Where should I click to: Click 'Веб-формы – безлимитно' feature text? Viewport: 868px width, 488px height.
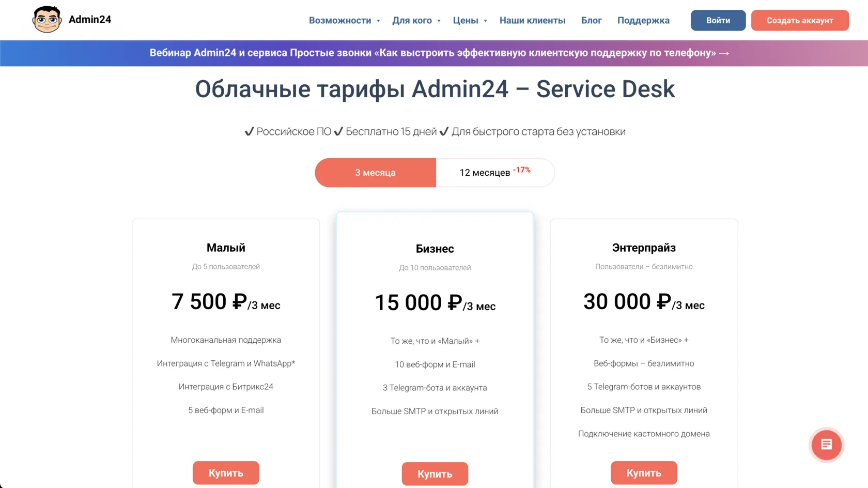pyautogui.click(x=644, y=363)
